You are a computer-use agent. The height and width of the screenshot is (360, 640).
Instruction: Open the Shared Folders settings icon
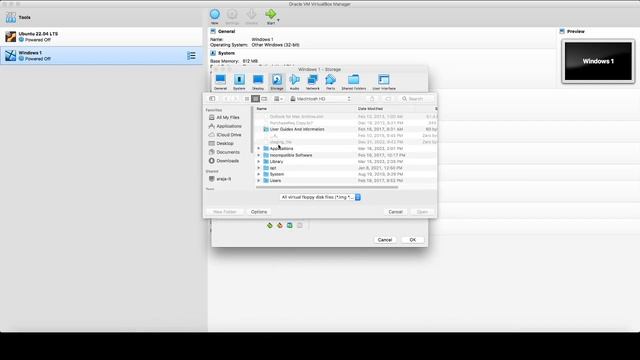pos(354,82)
